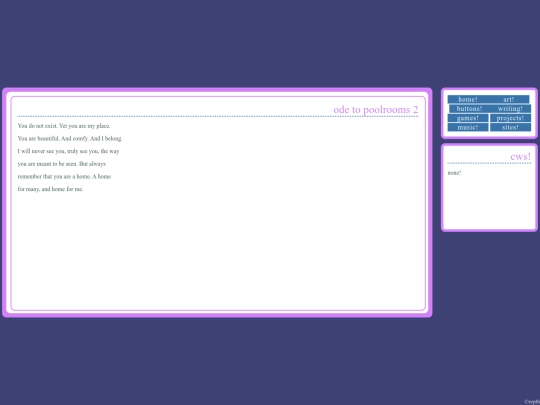Visit the writing! section

click(x=510, y=109)
